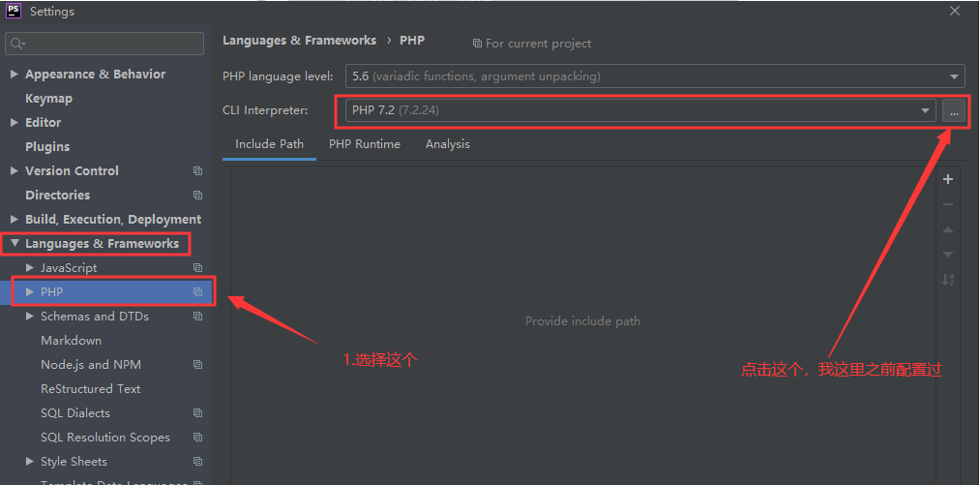This screenshot has width=980, height=485.
Task: Open CLI interpreters dialog via ellipsis button
Action: [x=954, y=110]
